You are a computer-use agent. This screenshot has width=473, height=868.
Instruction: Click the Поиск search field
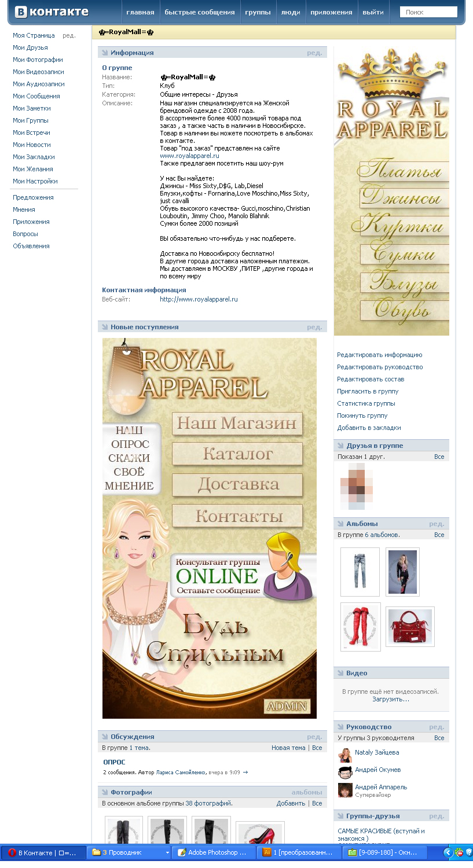click(x=428, y=11)
